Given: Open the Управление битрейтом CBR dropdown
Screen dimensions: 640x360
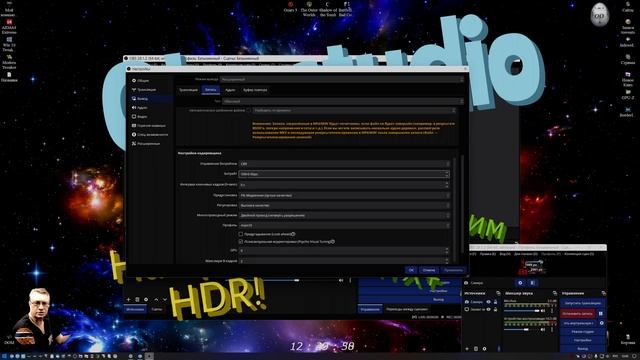Looking at the screenshot, I should coord(344,164).
